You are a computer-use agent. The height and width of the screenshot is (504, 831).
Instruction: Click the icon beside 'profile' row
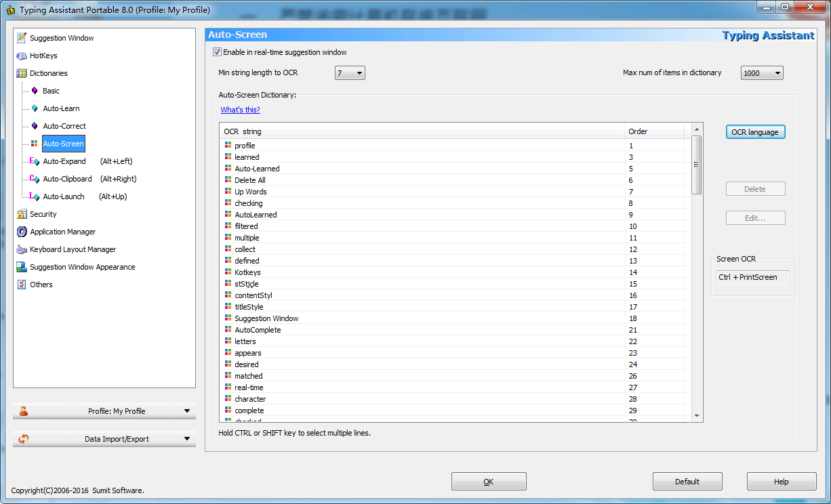click(228, 146)
